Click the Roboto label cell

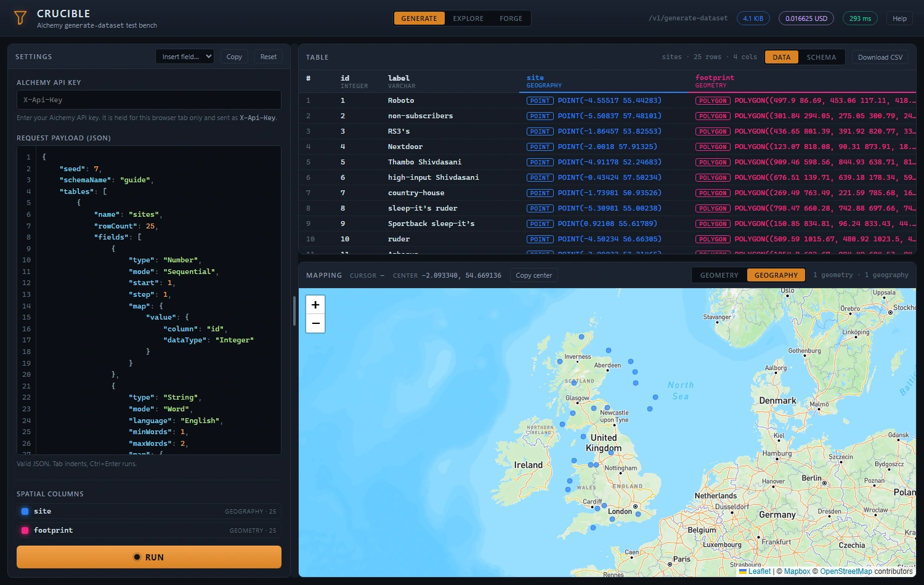[x=401, y=100]
